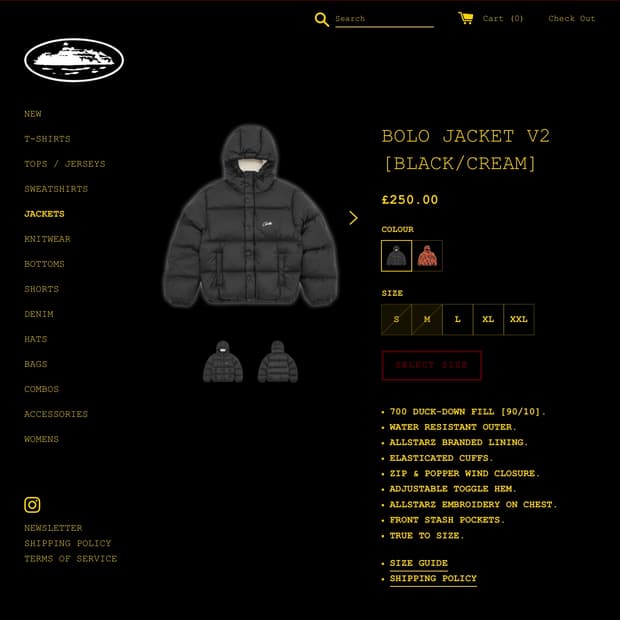The height and width of the screenshot is (620, 620).
Task: Click the Select Size button
Action: [x=431, y=365]
